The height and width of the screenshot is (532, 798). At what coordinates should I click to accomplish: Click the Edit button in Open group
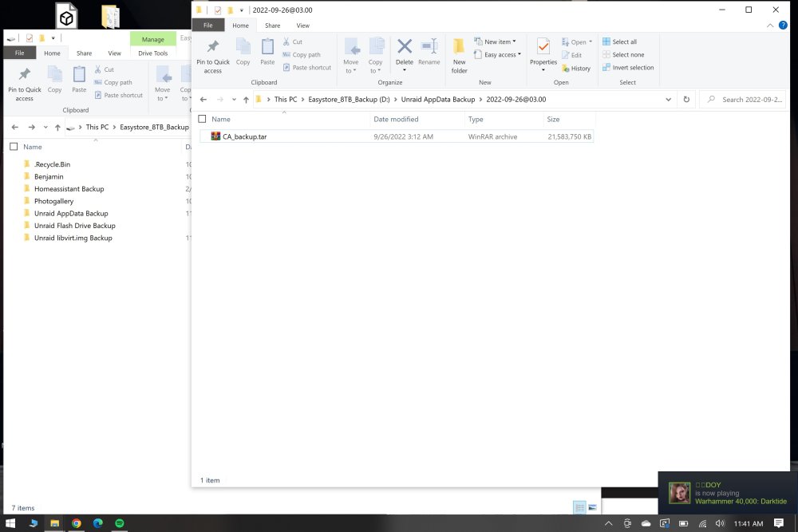[x=571, y=55]
